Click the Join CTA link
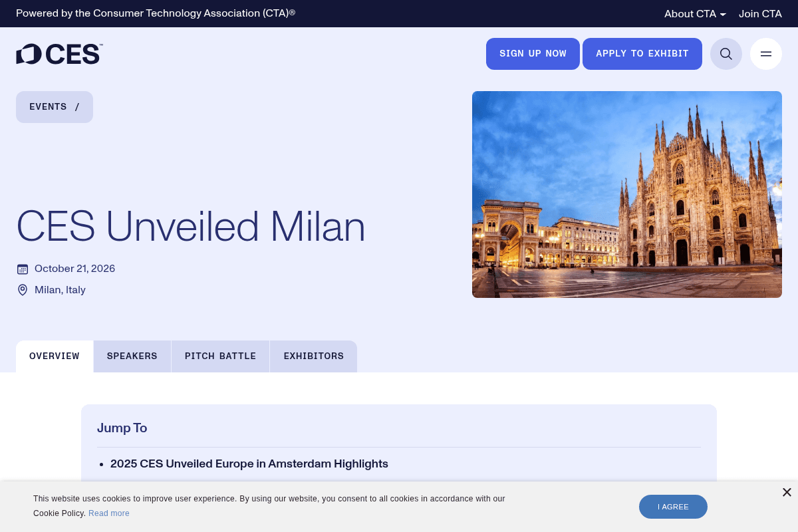Screen dimensions: 798x532 760,13
